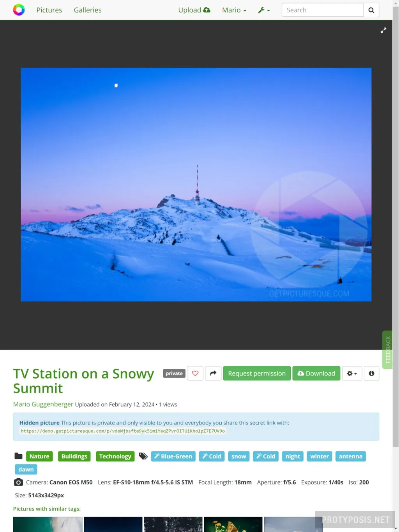This screenshot has height=532, width=399.
Task: Toggle the heart favorite button
Action: (x=195, y=373)
